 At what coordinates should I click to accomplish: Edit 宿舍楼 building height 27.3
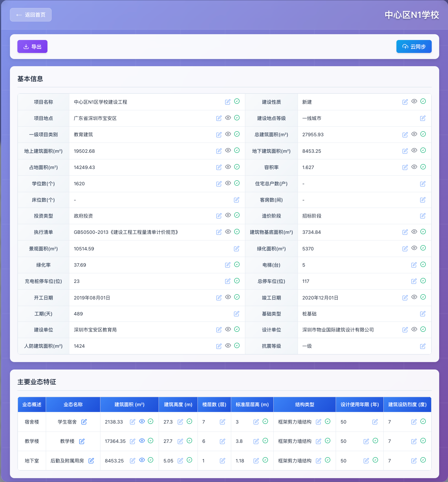coord(180,422)
